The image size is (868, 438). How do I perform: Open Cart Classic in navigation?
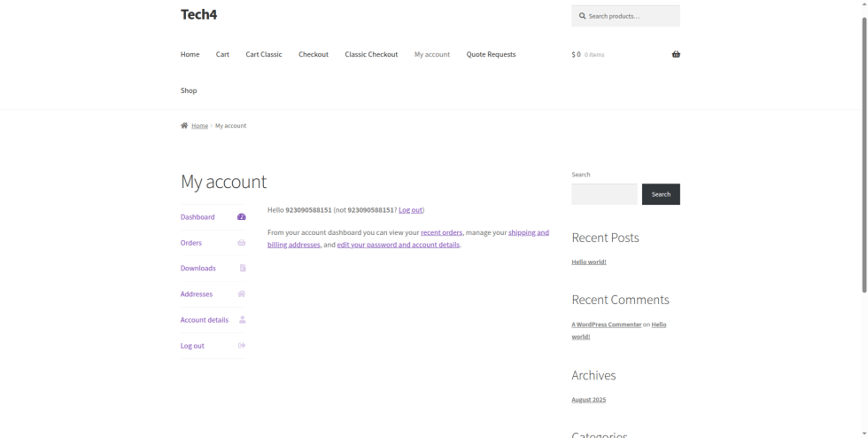pyautogui.click(x=264, y=54)
